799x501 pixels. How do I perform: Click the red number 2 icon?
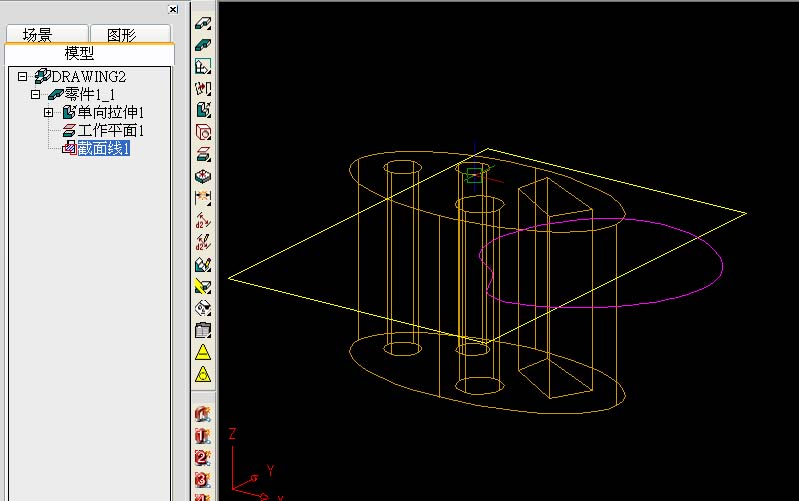click(x=203, y=458)
